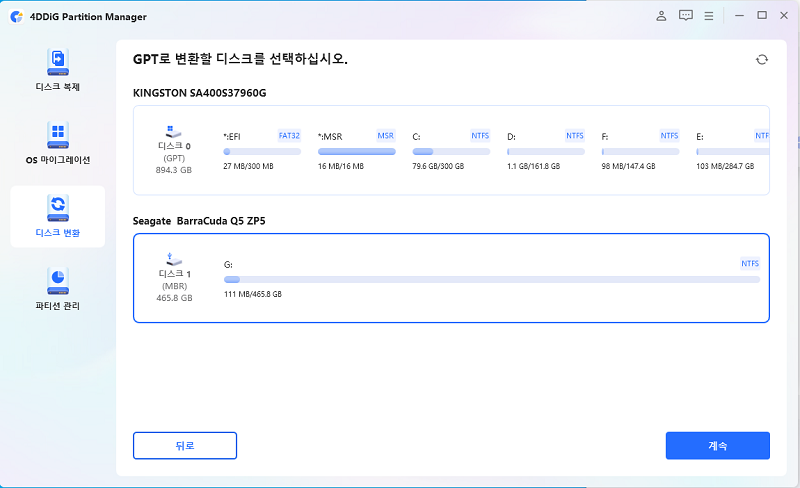Click the 98 MB/147.4 GB size text

pos(629,166)
